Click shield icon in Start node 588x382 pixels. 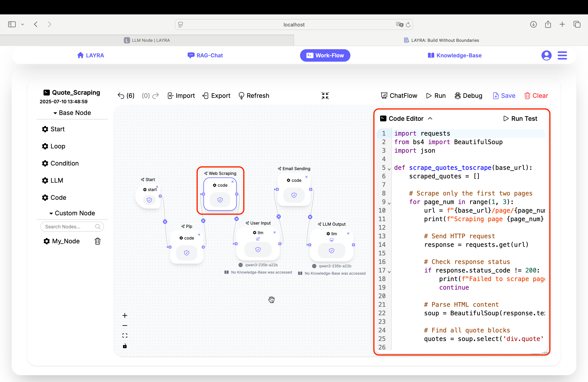(x=149, y=200)
